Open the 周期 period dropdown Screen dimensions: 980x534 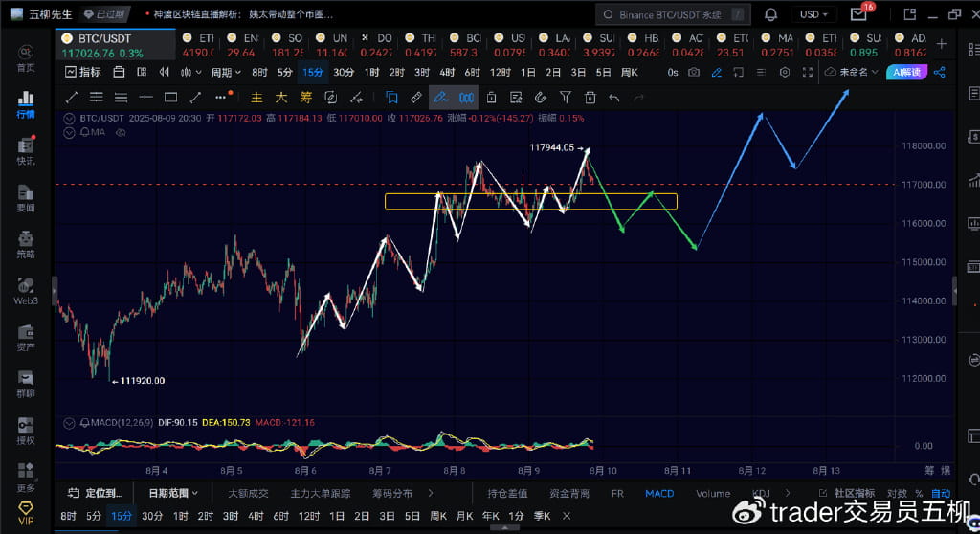[x=226, y=72]
